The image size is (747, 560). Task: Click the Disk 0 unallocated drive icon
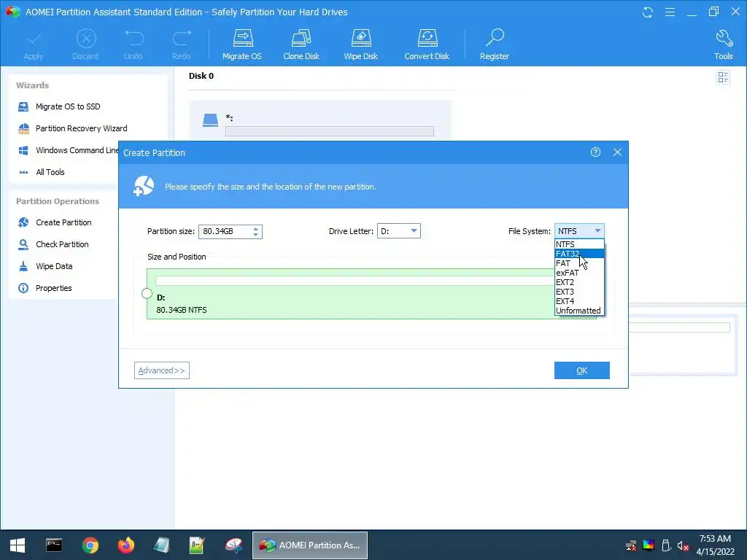coord(210,120)
